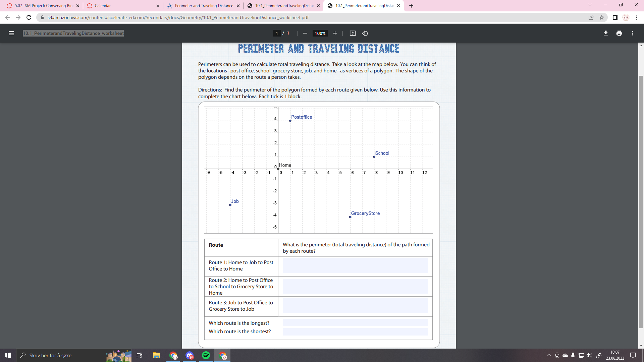Rotate the PDF counterclockwise

(x=365, y=33)
